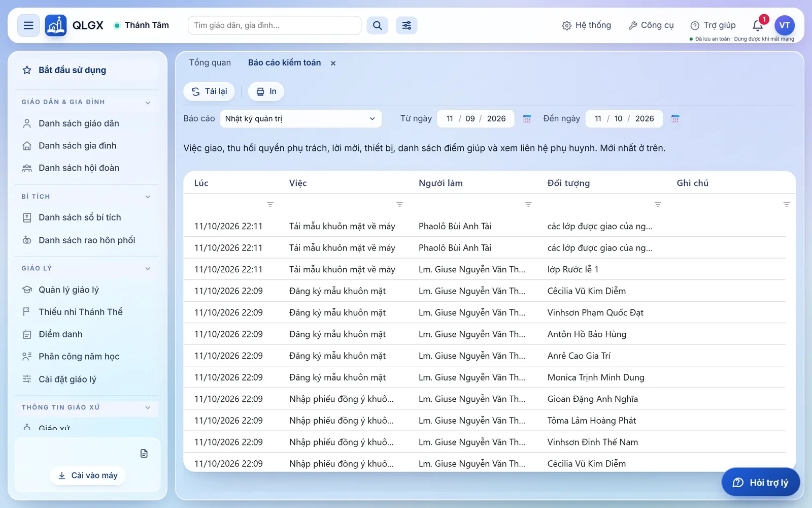Open the Từ ngày calendar picker
Screen dimensions: 812x508
pyautogui.click(x=527, y=119)
